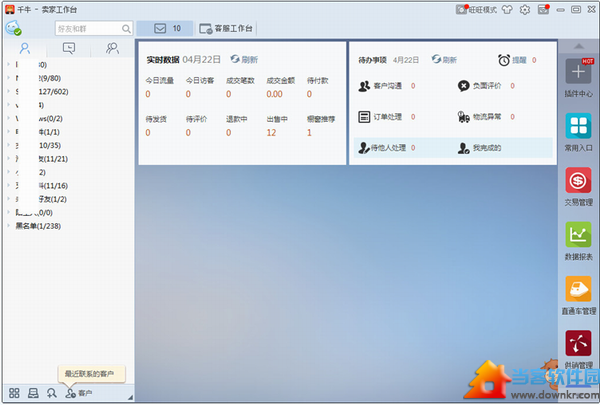Image resolution: width=600 pixels, height=405 pixels.
Task: Switch to the recent conversations tab
Action: [69, 48]
